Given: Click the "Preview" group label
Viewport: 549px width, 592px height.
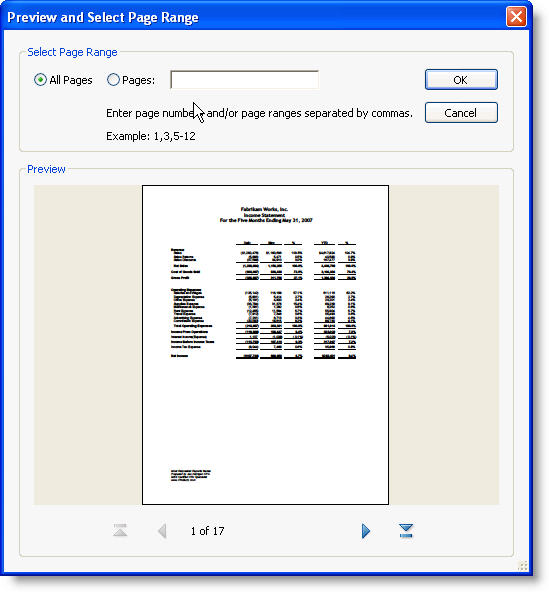Looking at the screenshot, I should [46, 169].
